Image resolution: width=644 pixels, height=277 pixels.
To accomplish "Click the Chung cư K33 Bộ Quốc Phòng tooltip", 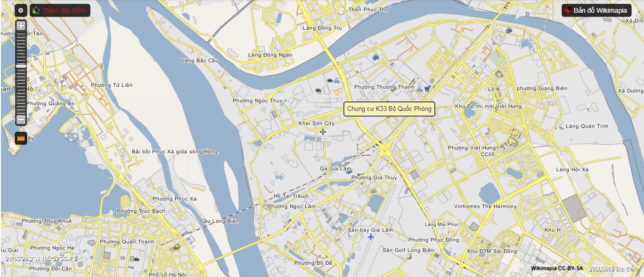I will point(389,109).
